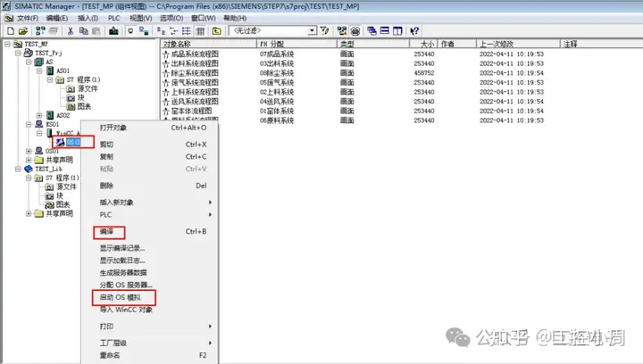Collapse the TEST_MP root node

click(7, 44)
